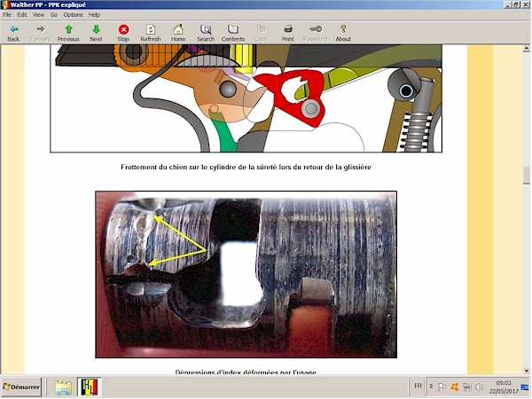
Task: Click the greyed Forward arrow
Action: pos(41,34)
